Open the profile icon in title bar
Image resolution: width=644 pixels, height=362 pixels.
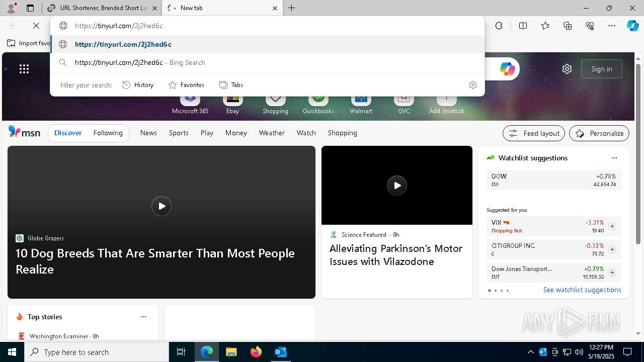[x=11, y=8]
